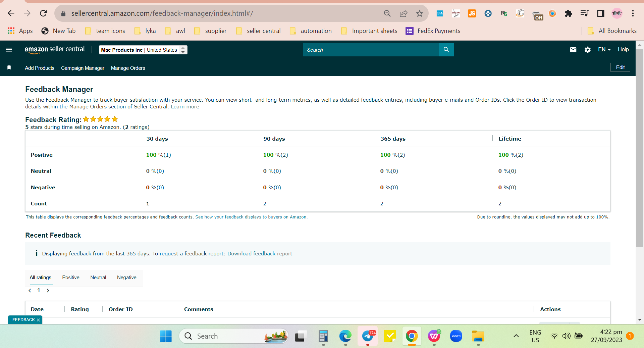644x348 pixels.
Task: Open the Extensions puzzle icon
Action: point(568,13)
